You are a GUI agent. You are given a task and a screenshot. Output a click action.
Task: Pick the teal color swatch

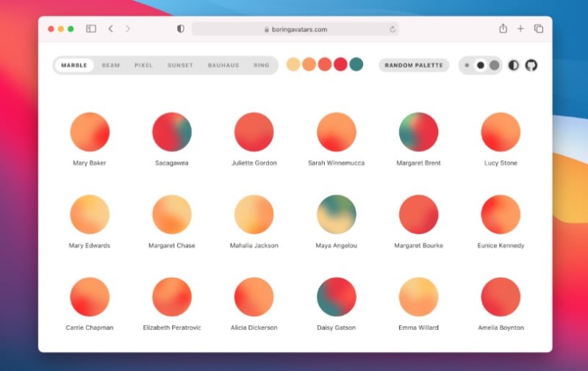356,65
